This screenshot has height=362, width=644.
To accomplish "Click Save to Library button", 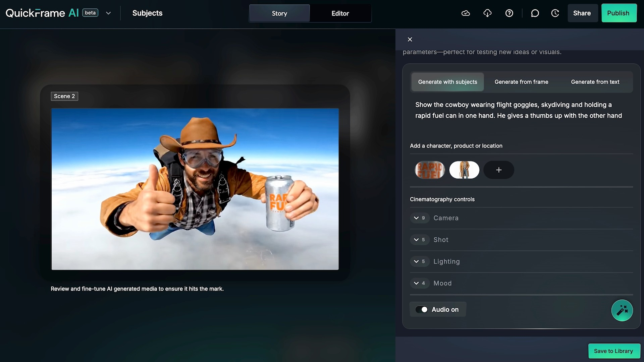I will tap(613, 351).
